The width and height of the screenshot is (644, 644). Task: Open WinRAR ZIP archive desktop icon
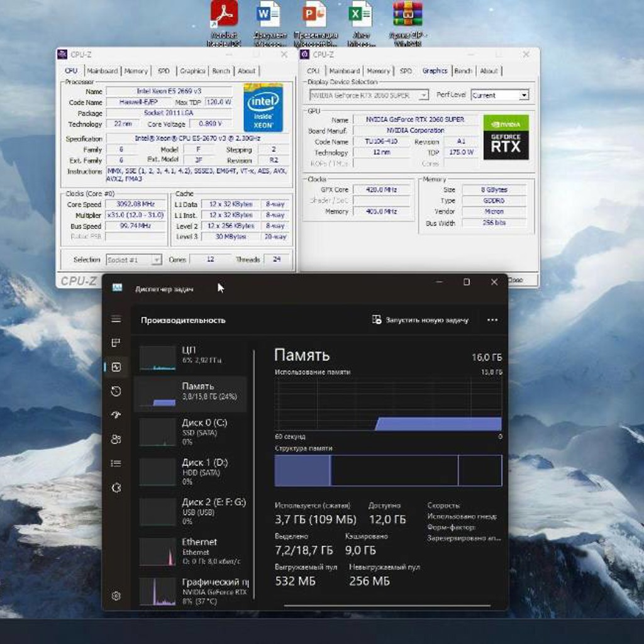[408, 23]
